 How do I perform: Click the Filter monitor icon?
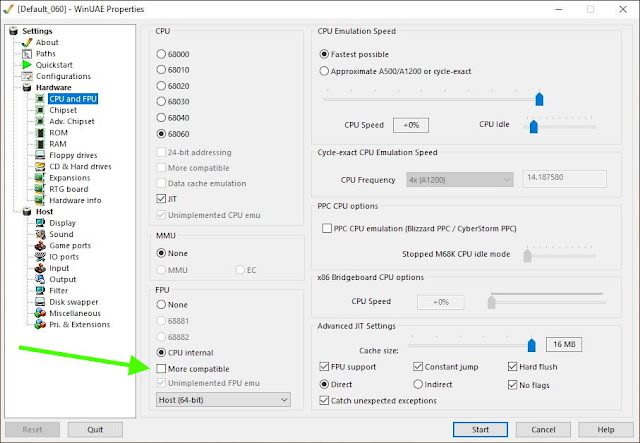[x=40, y=291]
